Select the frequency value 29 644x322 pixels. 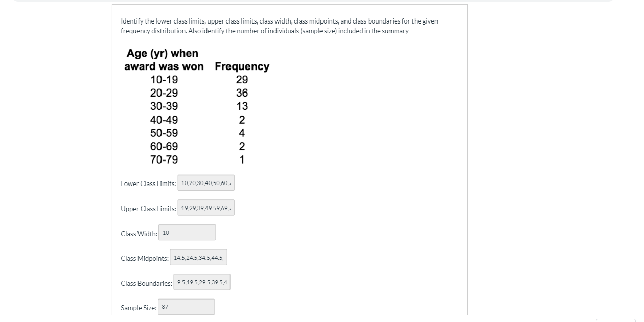click(241, 79)
